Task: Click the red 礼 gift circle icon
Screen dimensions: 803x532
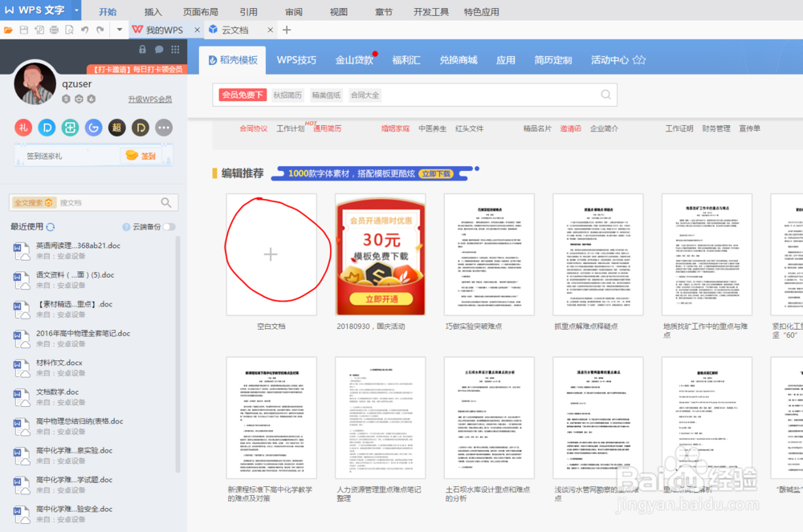Action: coord(23,128)
